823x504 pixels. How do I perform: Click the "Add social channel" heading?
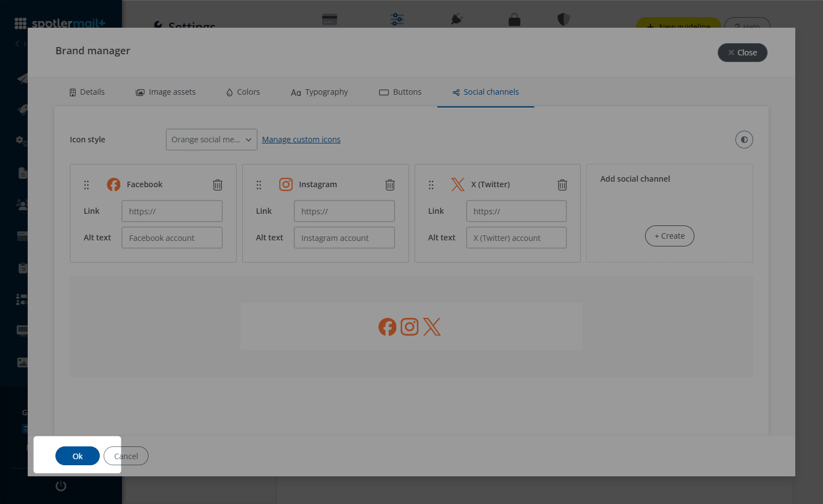[635, 179]
